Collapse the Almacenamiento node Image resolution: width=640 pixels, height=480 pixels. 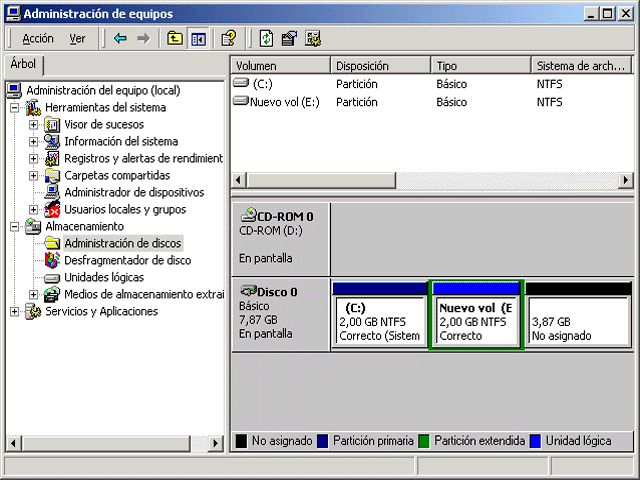coord(15,227)
